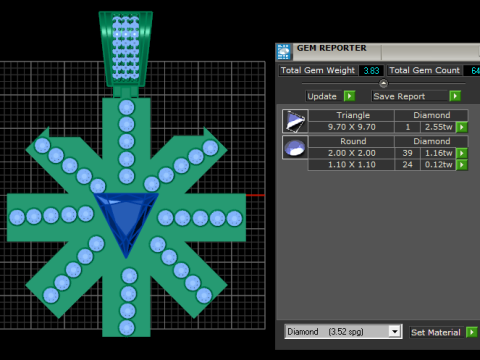Click the green arrow next to Update
The image size is (480, 360).
pos(349,96)
